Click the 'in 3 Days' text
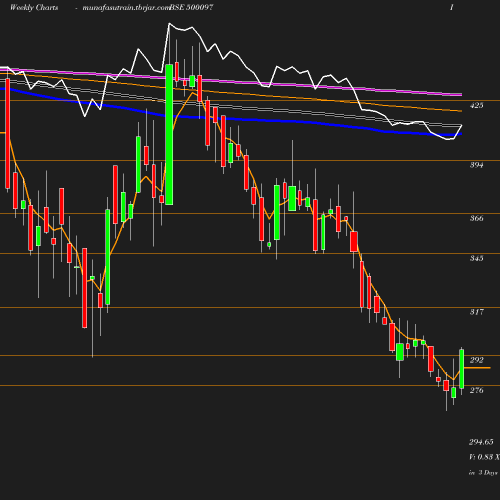The height and width of the screenshot is (500, 500). [x=483, y=472]
